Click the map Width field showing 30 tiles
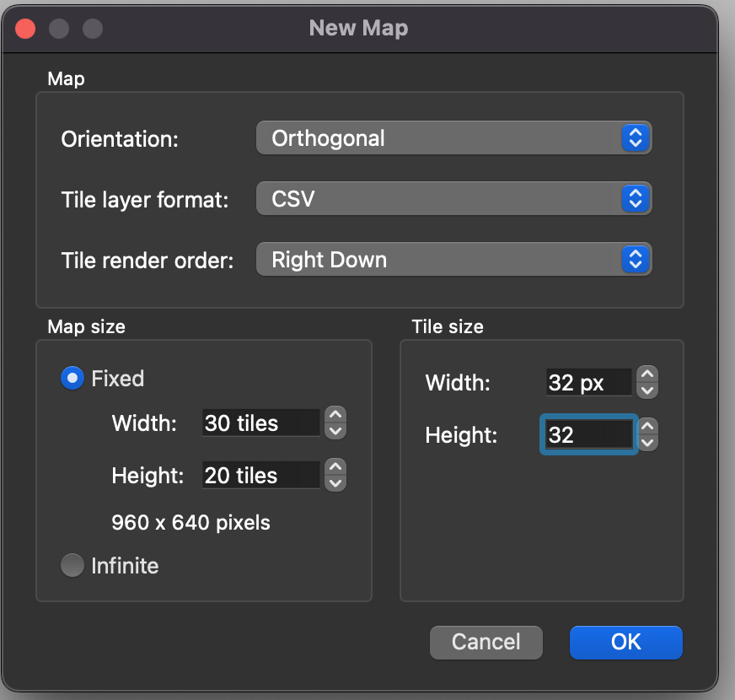The height and width of the screenshot is (700, 735). point(261,423)
